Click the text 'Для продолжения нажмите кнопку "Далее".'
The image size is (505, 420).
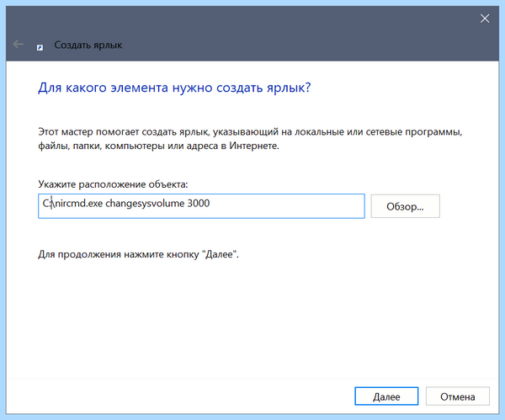139,254
